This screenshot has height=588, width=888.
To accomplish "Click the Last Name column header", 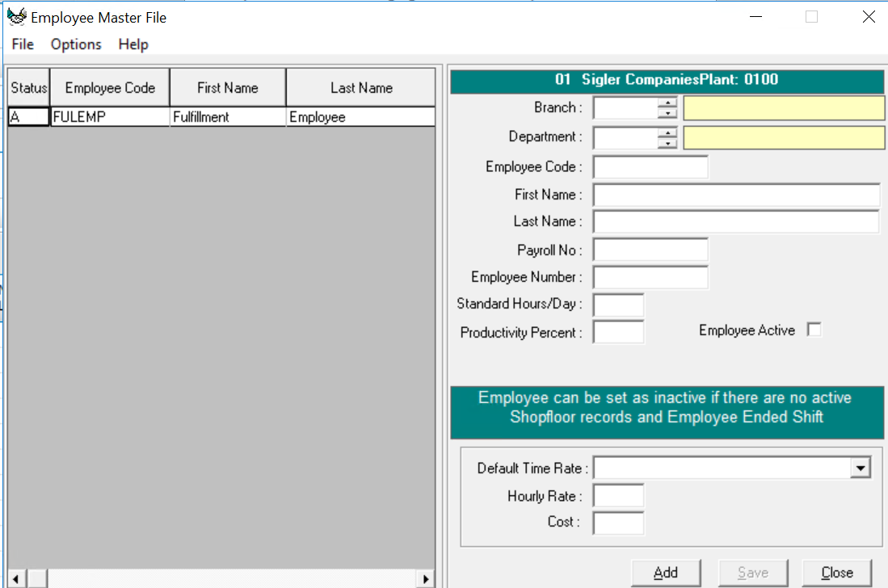I will pos(360,86).
